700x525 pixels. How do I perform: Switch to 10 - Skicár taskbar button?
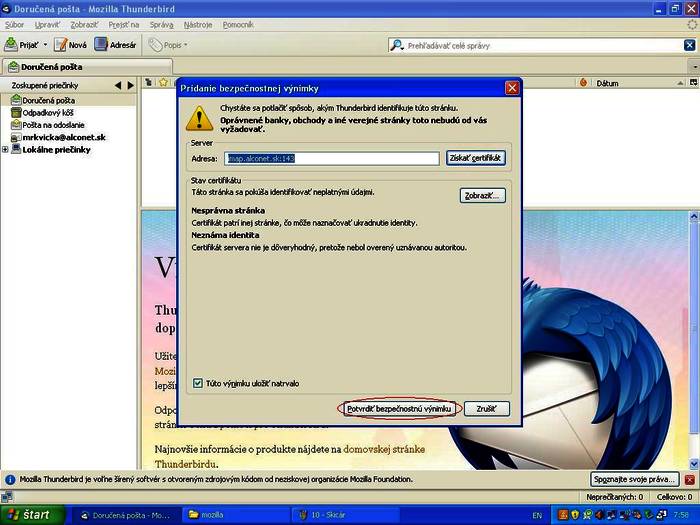345,515
